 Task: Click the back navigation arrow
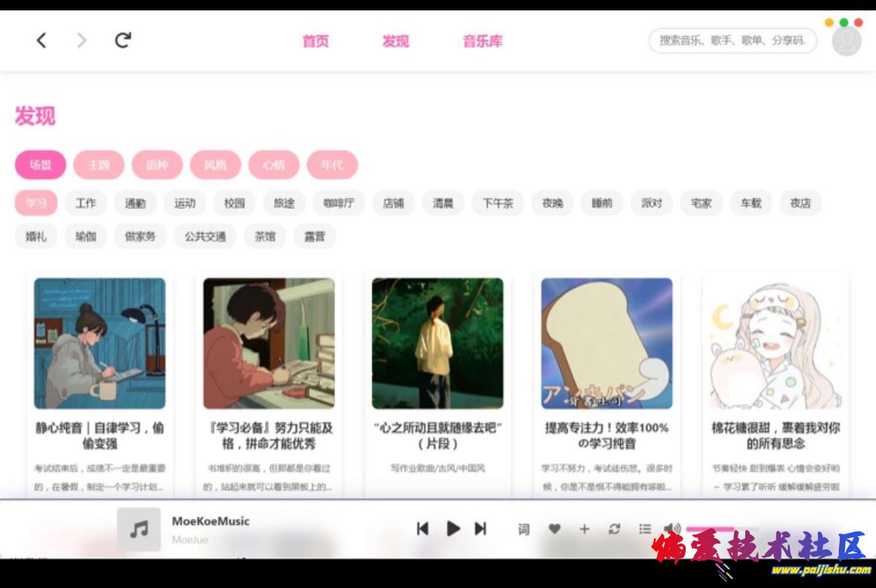pyautogui.click(x=42, y=41)
